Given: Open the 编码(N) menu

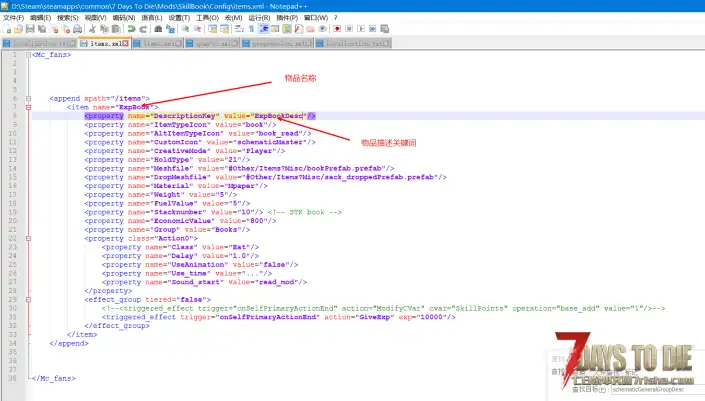Looking at the screenshot, I should pos(124,18).
